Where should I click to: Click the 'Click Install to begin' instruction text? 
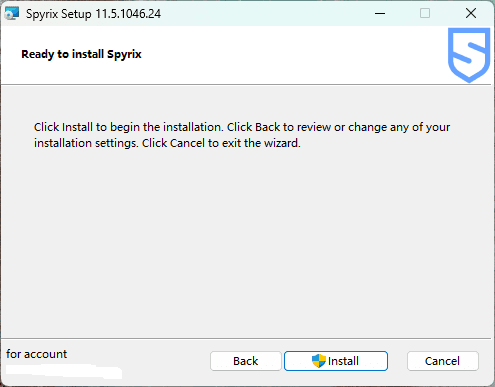click(242, 135)
